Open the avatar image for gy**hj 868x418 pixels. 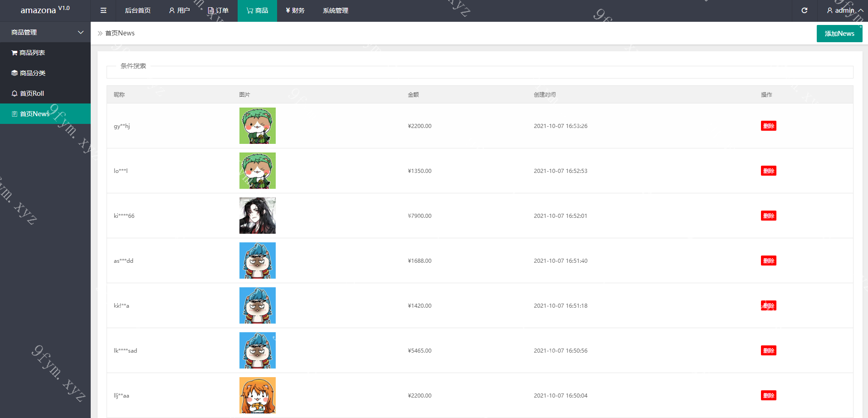tap(258, 126)
